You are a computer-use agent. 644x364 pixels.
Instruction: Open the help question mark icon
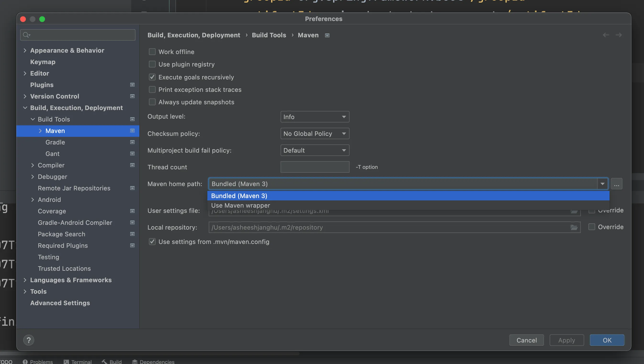(29, 340)
